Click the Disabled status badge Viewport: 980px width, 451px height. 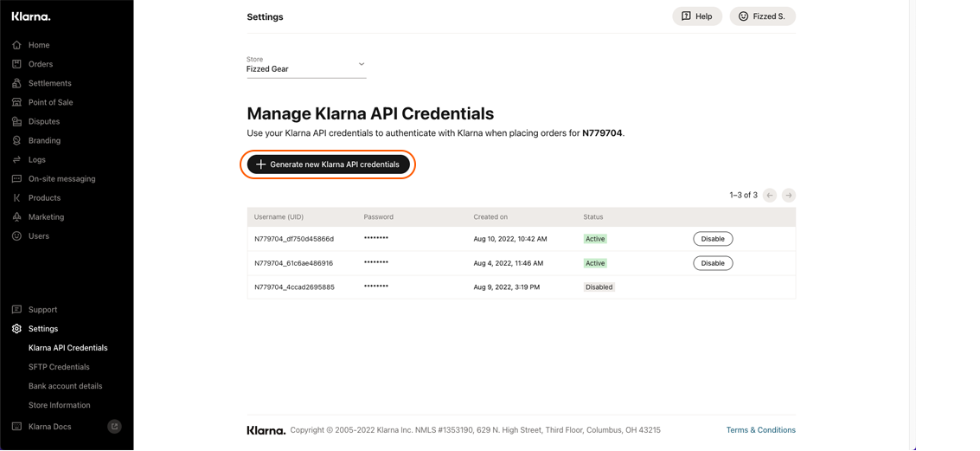[599, 287]
